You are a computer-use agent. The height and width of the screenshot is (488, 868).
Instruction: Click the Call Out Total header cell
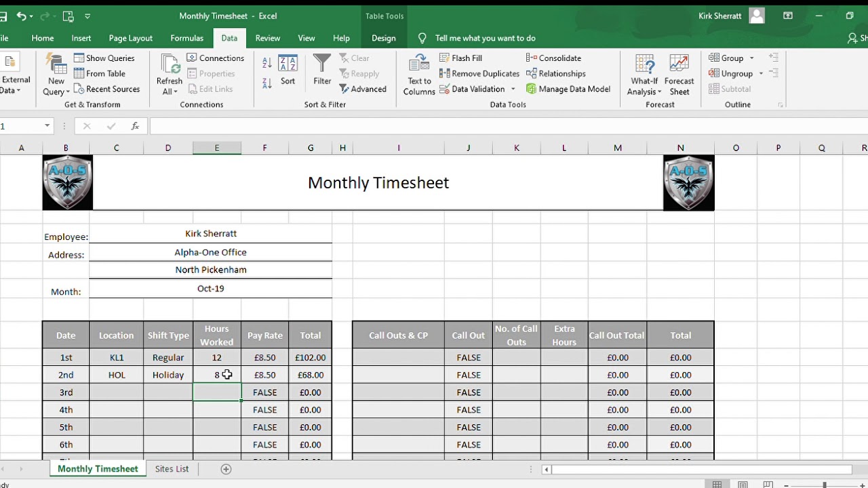click(x=617, y=335)
